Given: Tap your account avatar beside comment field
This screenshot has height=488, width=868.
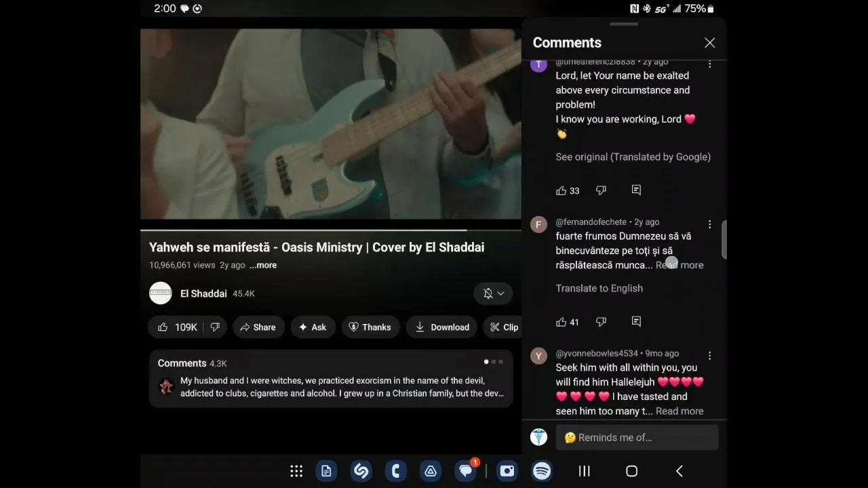Looking at the screenshot, I should point(538,437).
